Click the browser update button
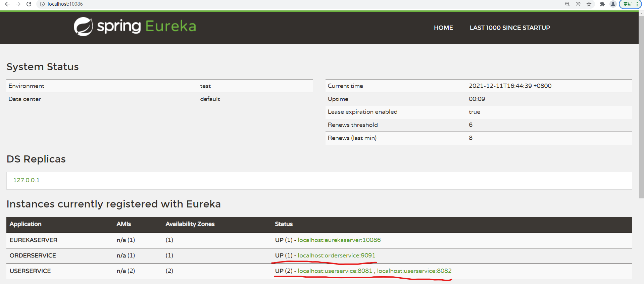644x284 pixels. 630,4
